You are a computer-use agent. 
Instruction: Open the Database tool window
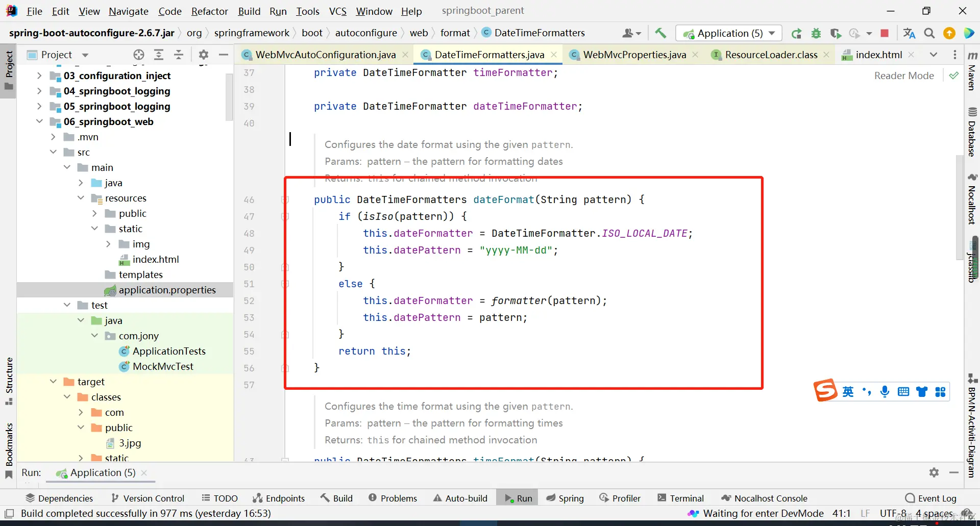tap(972, 132)
